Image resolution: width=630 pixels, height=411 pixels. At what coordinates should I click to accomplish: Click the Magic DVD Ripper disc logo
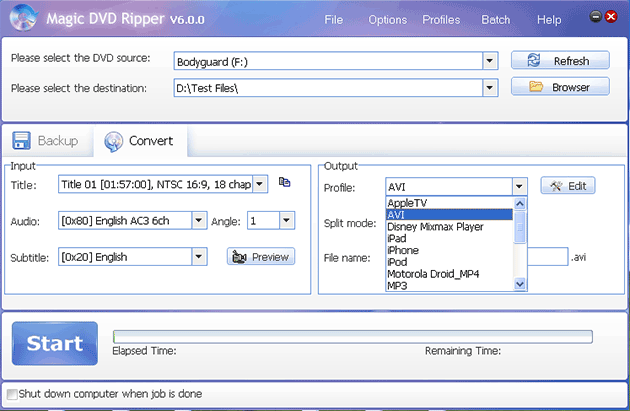click(x=23, y=18)
